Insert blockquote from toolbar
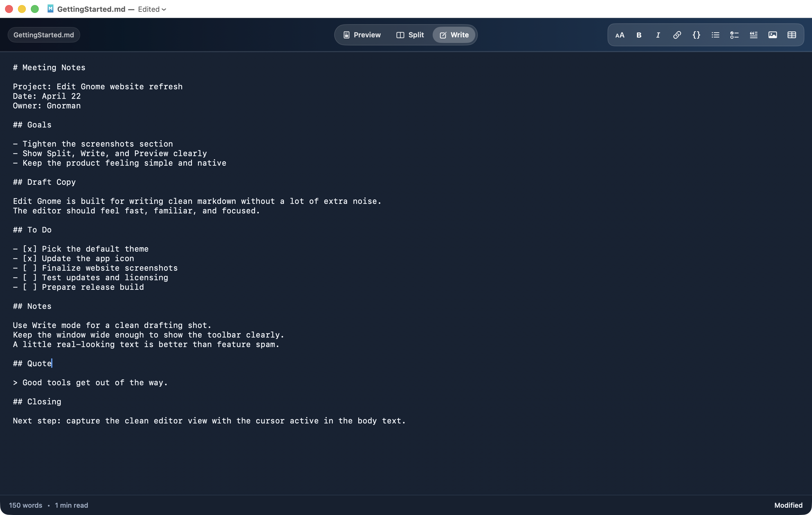This screenshot has height=515, width=812. (x=753, y=35)
